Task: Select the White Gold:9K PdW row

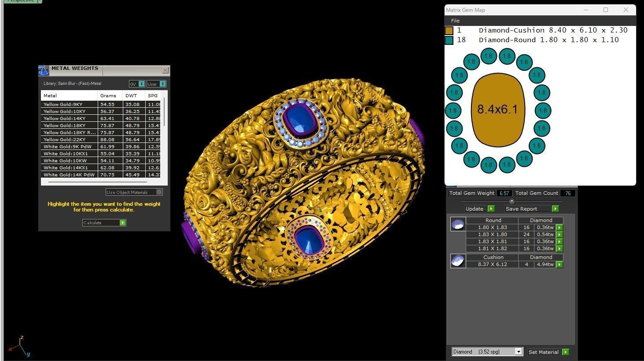Action: point(101,146)
